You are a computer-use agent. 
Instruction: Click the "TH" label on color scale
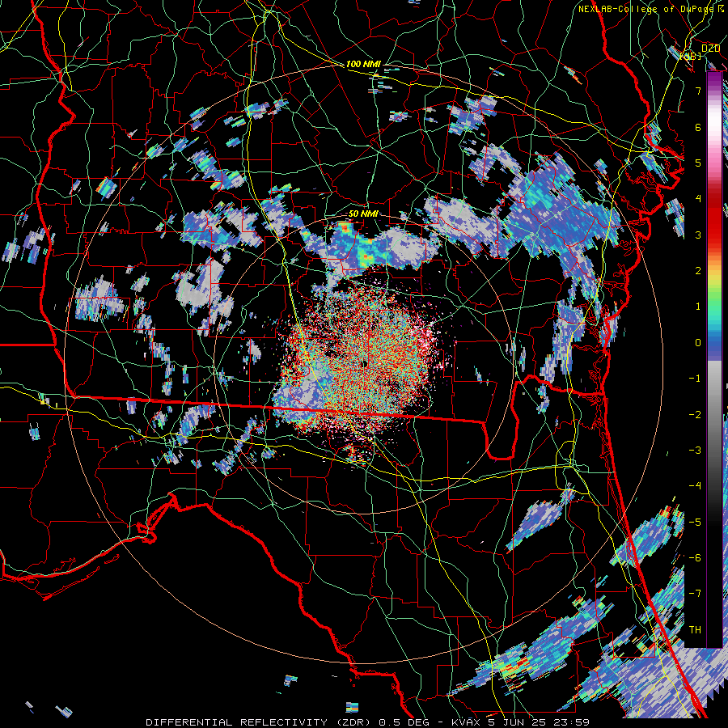click(x=695, y=629)
